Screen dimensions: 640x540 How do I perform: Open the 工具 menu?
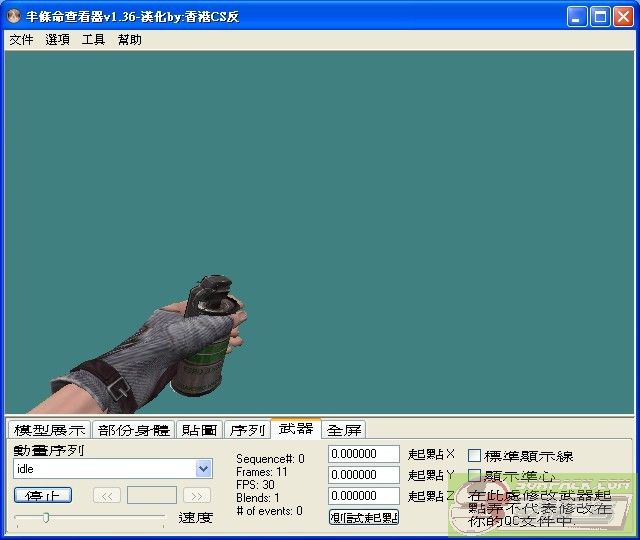pos(93,40)
